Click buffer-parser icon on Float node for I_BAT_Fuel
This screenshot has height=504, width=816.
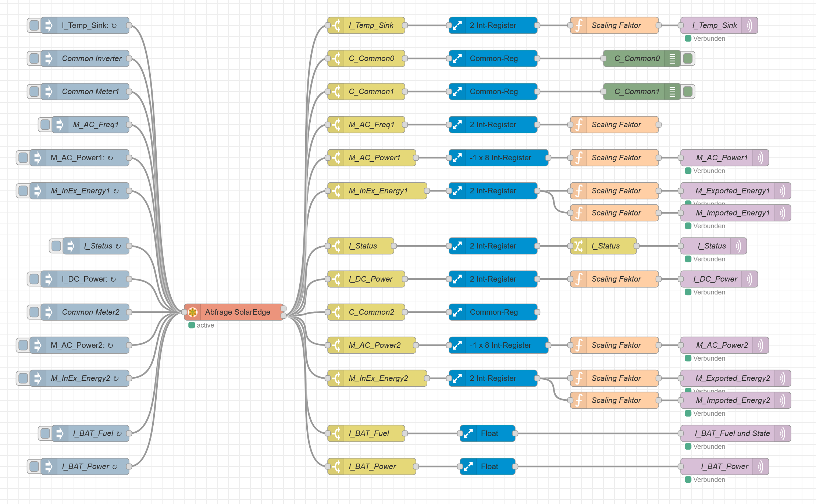pos(468,433)
